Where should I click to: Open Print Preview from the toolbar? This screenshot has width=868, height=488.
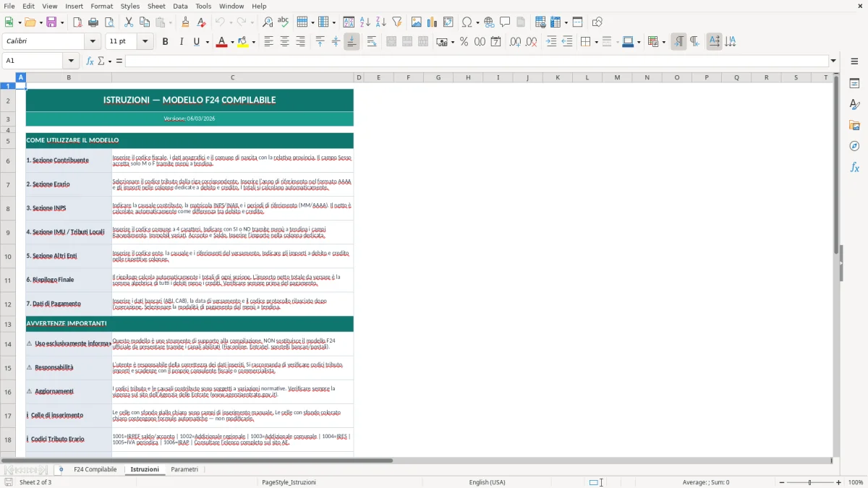coord(109,22)
